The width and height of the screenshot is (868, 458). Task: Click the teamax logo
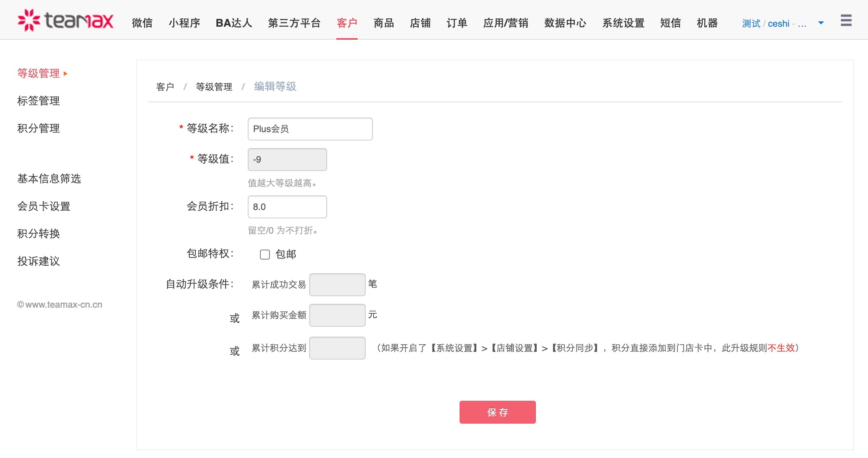pos(66,20)
